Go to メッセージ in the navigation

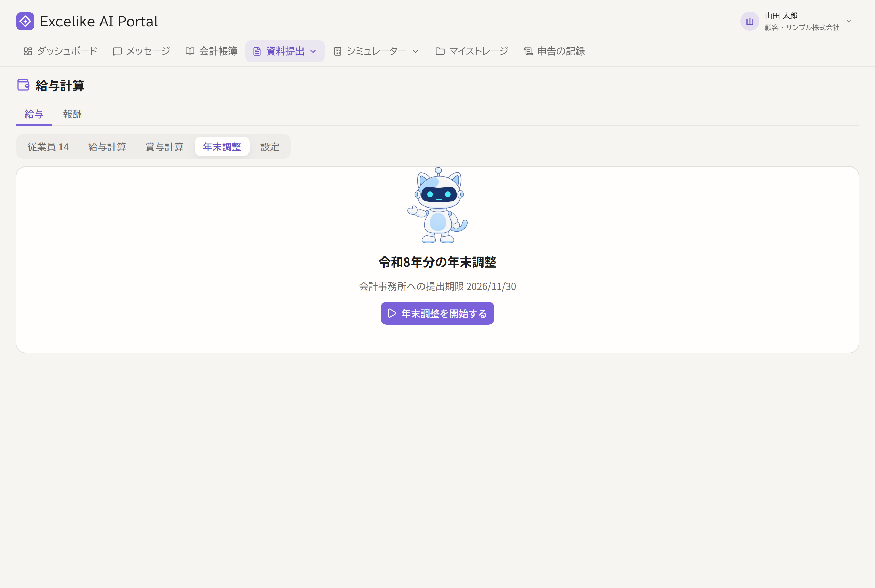(142, 51)
